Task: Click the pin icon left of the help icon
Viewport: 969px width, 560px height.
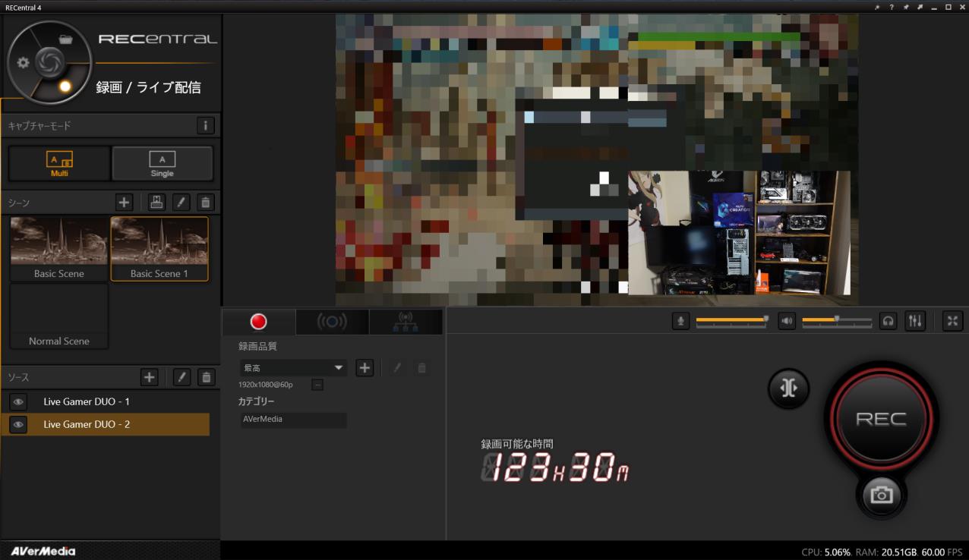Action: point(877,7)
